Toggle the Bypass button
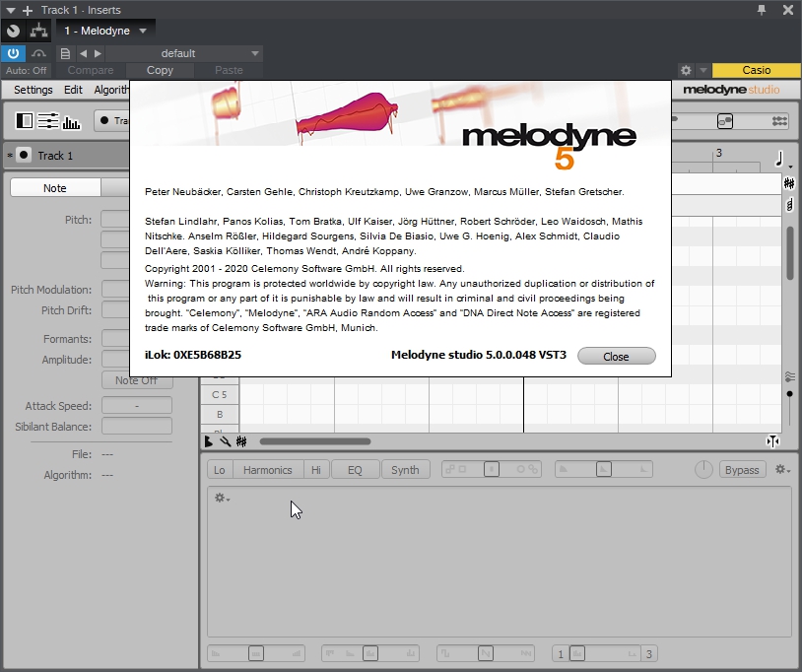Screen dimensions: 802x672 742,470
